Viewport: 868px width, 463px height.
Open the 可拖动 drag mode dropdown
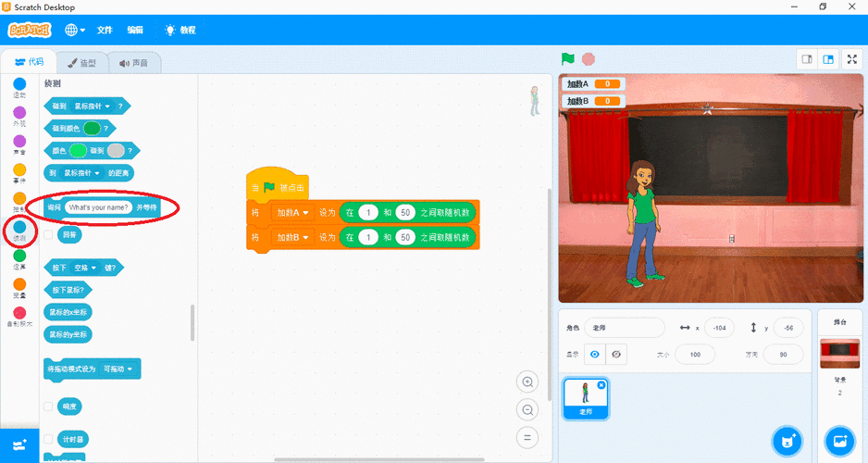[121, 369]
